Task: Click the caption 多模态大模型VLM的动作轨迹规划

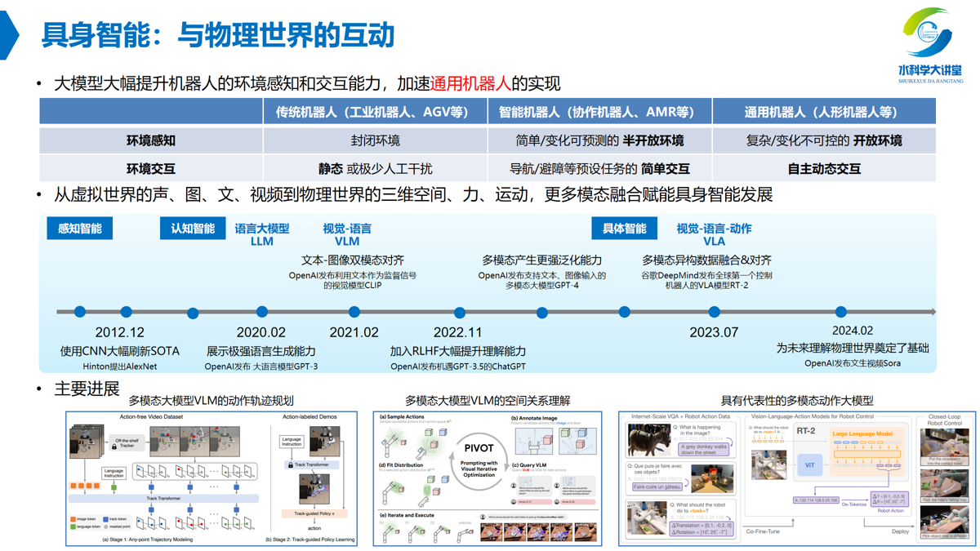Action: [211, 401]
